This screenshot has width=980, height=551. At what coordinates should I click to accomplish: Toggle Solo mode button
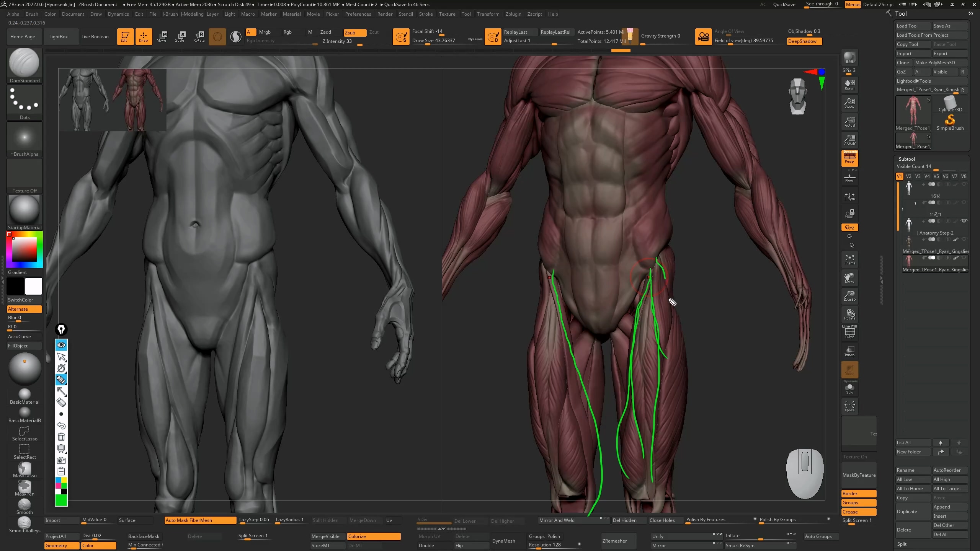(x=849, y=389)
